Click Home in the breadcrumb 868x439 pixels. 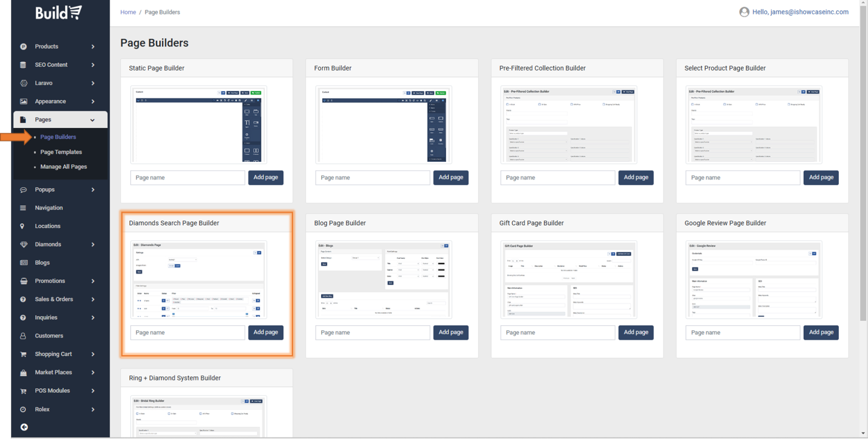(128, 12)
